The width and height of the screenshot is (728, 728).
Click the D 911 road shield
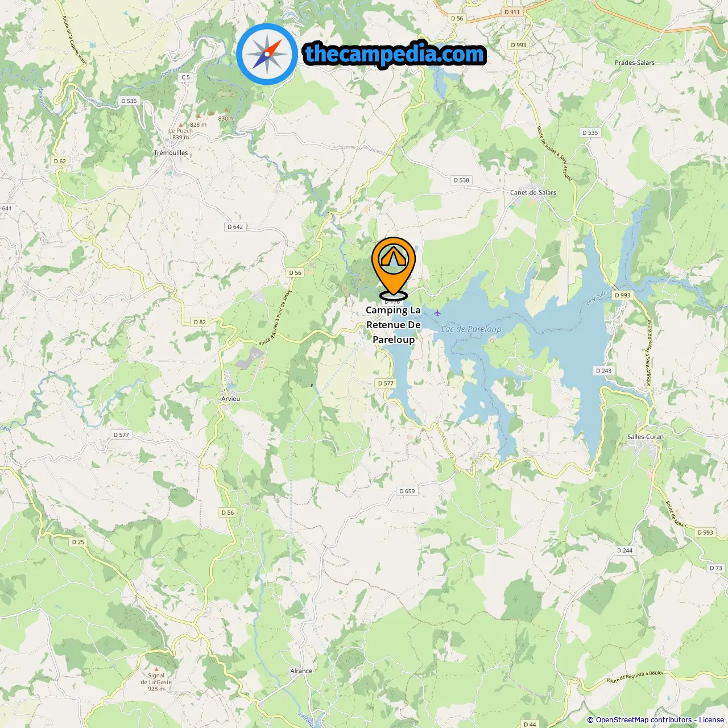click(512, 12)
